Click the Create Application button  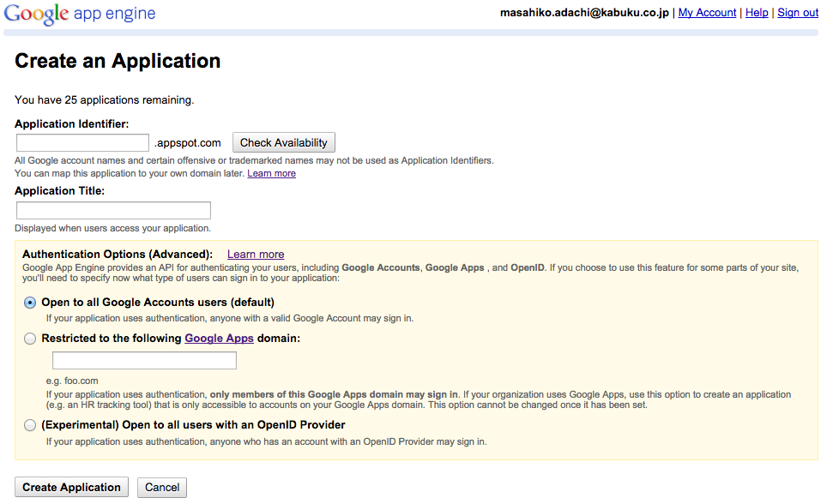pos(71,487)
